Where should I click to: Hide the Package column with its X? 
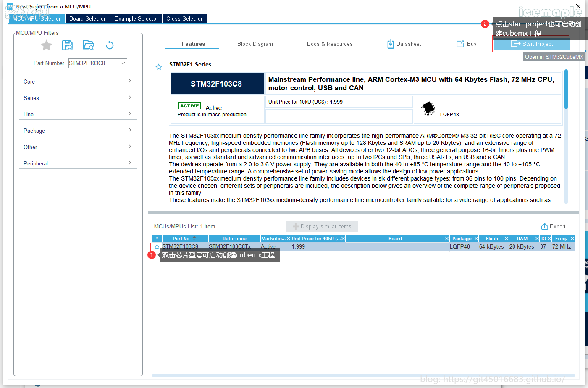[x=476, y=239]
